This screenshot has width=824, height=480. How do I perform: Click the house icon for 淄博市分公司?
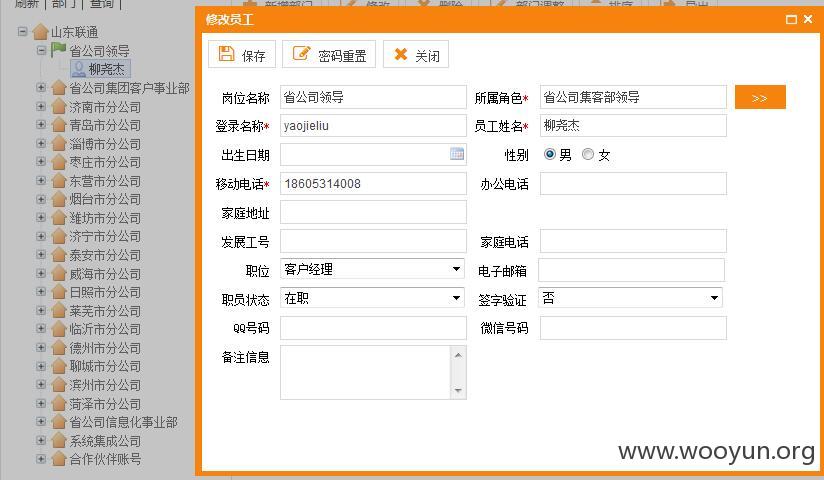59,144
